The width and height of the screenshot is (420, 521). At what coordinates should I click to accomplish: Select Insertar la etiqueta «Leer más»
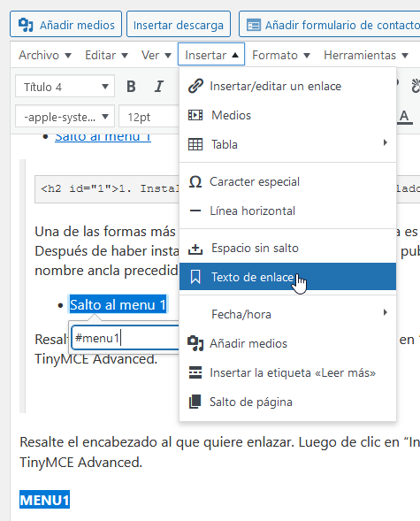[287, 372]
